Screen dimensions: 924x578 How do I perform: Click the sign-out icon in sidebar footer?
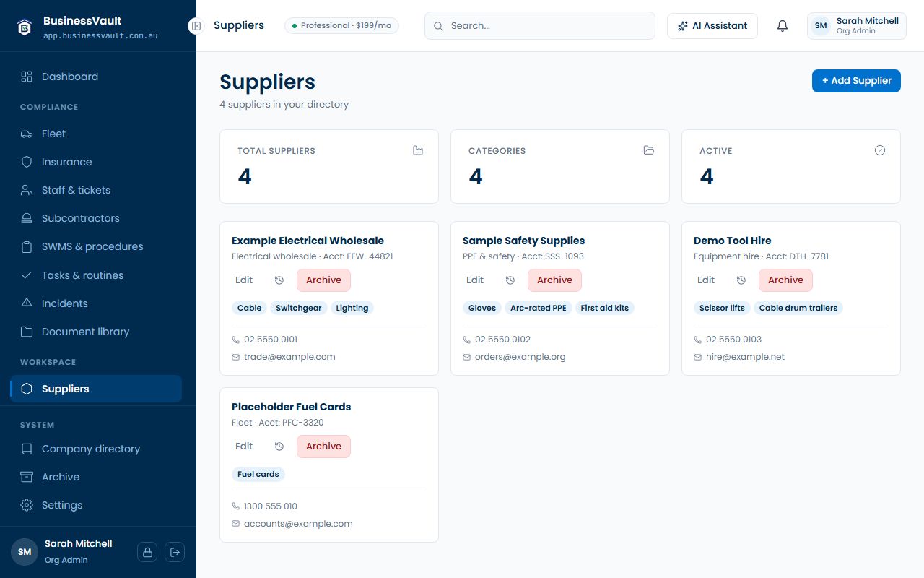tap(175, 552)
